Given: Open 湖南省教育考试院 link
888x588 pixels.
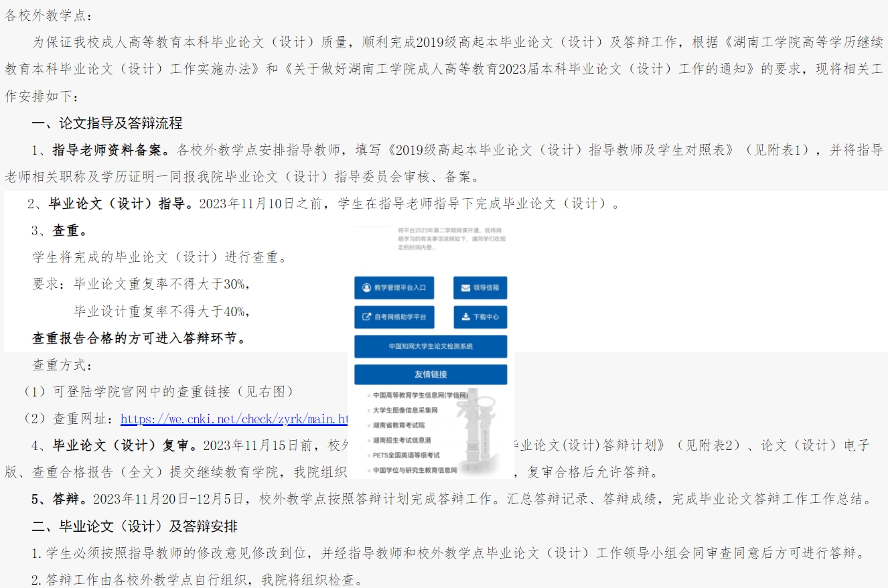Looking at the screenshot, I should coord(398,425).
